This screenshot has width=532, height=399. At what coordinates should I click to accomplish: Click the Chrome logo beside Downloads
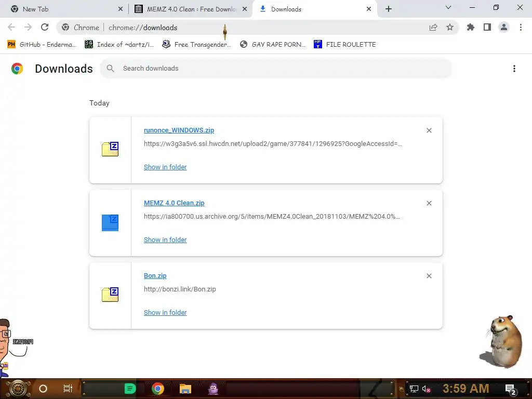[x=17, y=69]
